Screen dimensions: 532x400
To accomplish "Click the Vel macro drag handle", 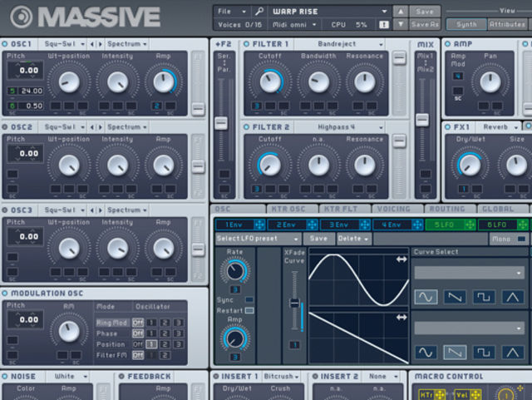I will [475, 395].
